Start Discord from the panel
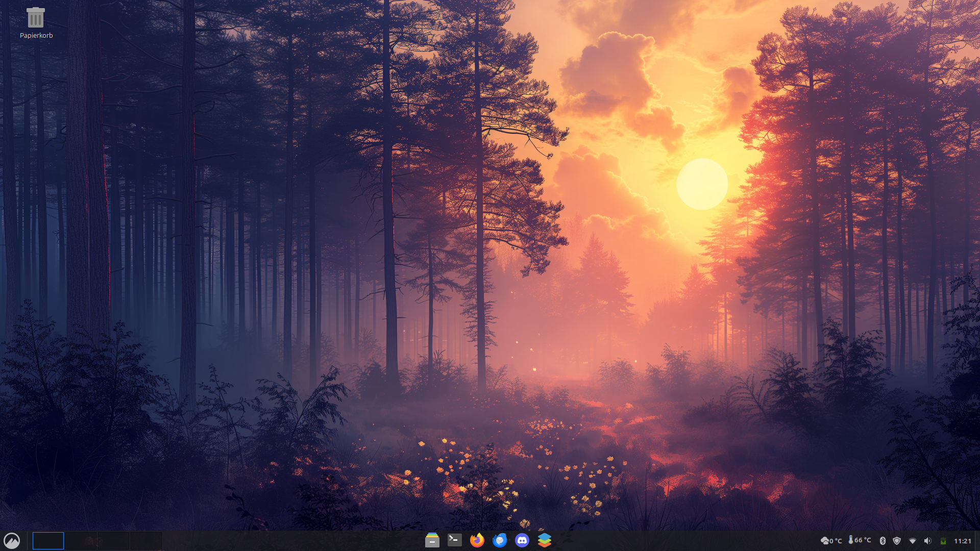The height and width of the screenshot is (551, 980). [x=522, y=540]
